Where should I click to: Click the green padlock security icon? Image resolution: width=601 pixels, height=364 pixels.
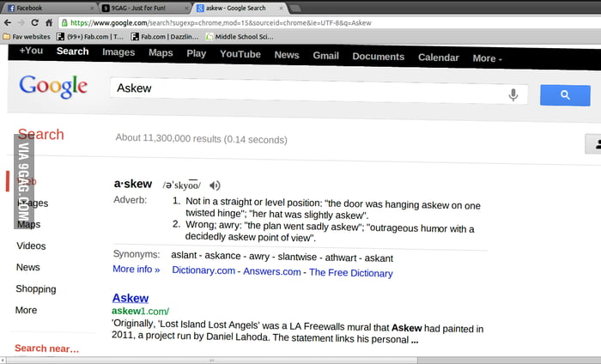(64, 23)
